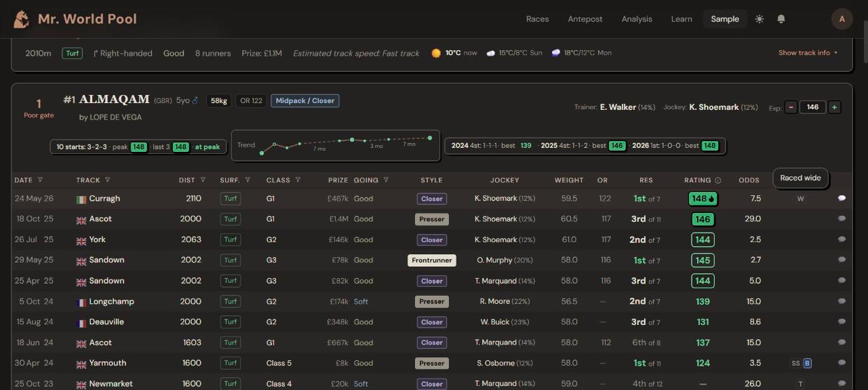Click the ALMAQAM horse name
This screenshot has width=868, height=390.
(x=114, y=100)
